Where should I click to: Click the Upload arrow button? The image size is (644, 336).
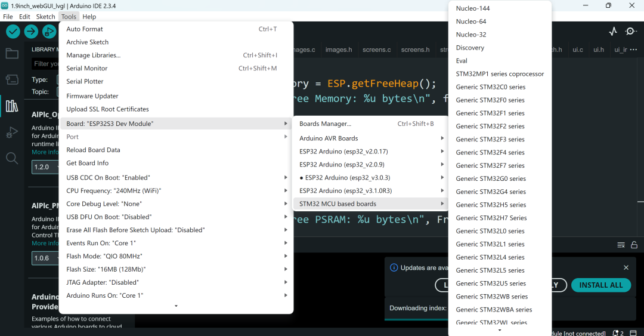[x=31, y=31]
